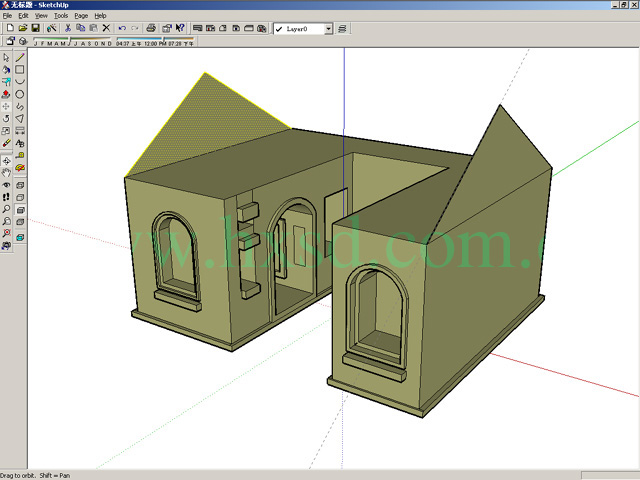Select the Circle tool
The width and height of the screenshot is (640, 480).
coord(20,94)
